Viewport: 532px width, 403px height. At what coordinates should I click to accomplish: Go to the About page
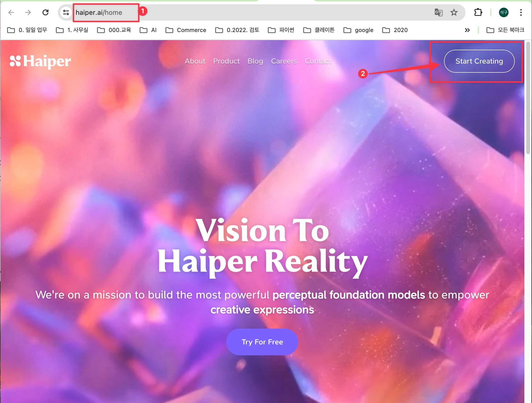point(195,61)
